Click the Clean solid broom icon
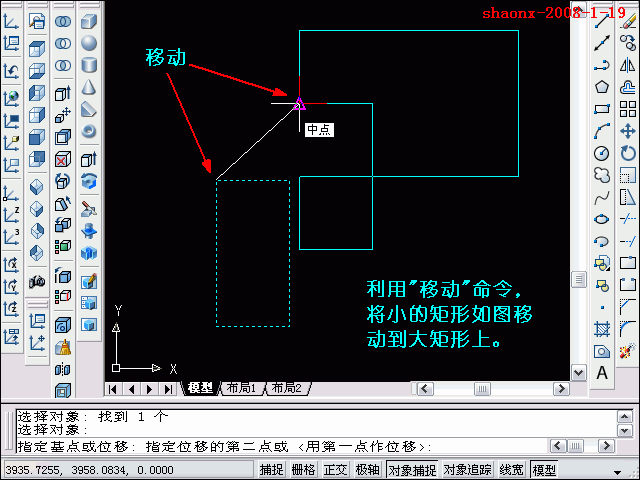Screen dimensions: 640x480 [x=63, y=347]
